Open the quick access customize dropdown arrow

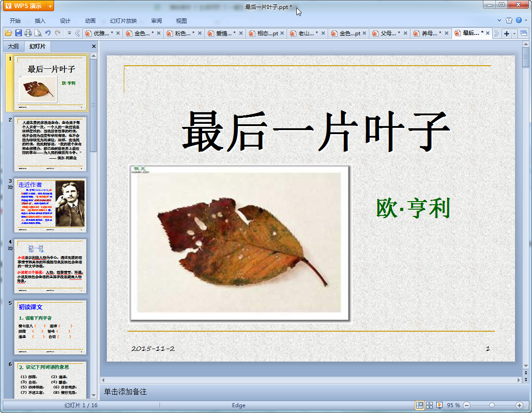(69, 33)
